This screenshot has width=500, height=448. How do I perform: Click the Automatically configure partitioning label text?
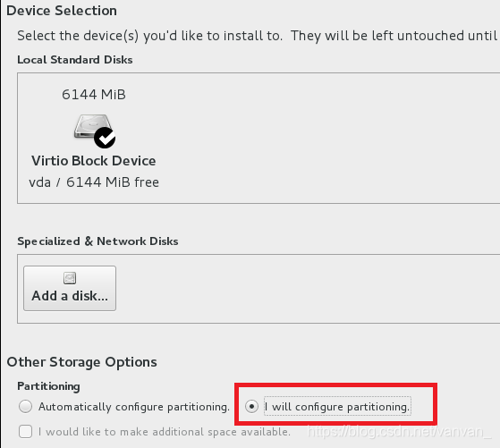[x=134, y=407]
